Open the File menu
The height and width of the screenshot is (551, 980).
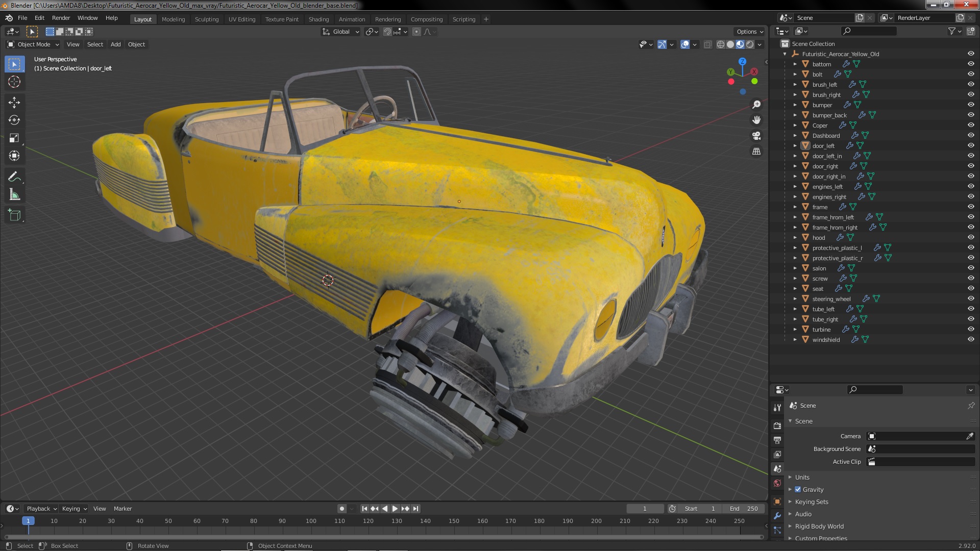tap(22, 18)
